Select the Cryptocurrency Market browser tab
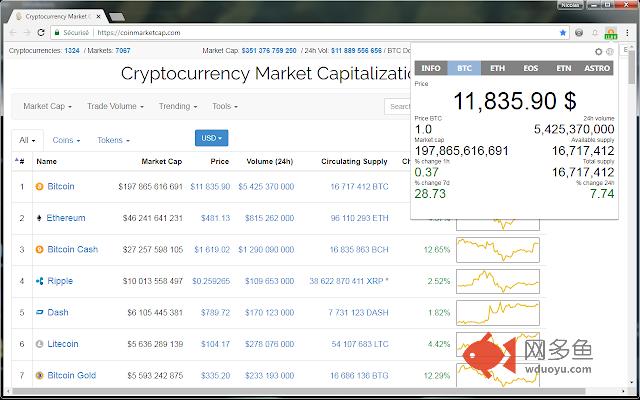This screenshot has height=400, width=640. [x=56, y=17]
